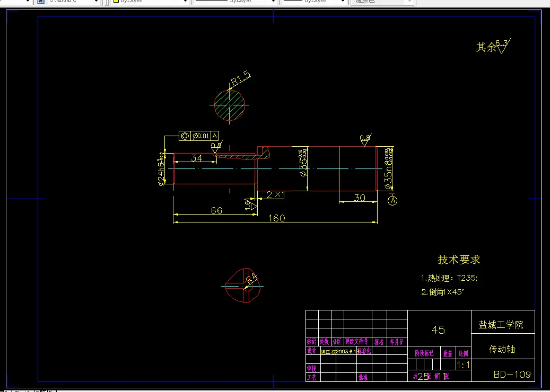Click the 分区 header cell
This screenshot has height=392, width=550.
point(337,342)
